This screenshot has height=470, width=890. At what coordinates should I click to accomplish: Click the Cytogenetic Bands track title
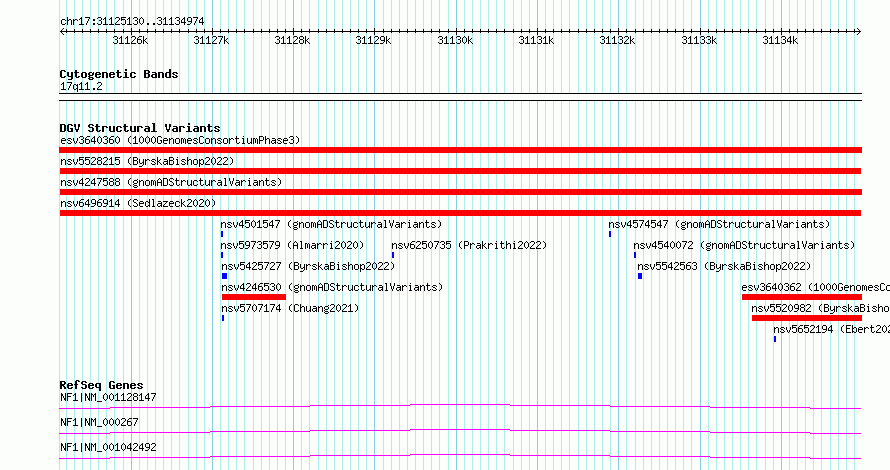(119, 74)
